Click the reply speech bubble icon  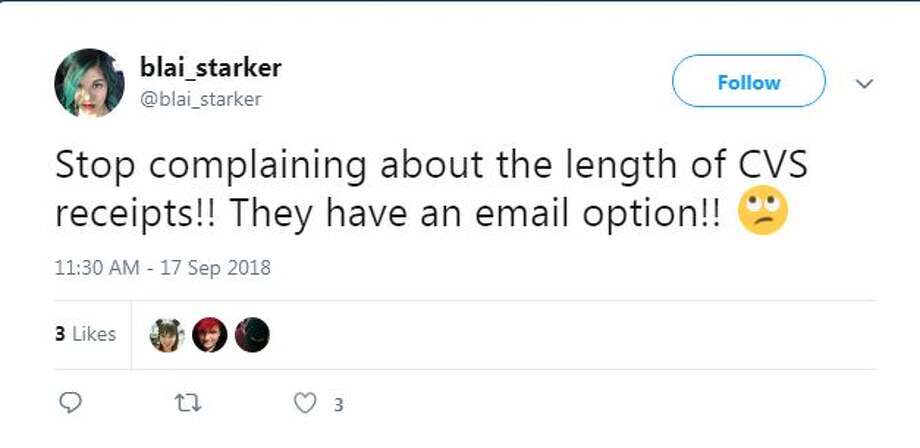pyautogui.click(x=70, y=403)
